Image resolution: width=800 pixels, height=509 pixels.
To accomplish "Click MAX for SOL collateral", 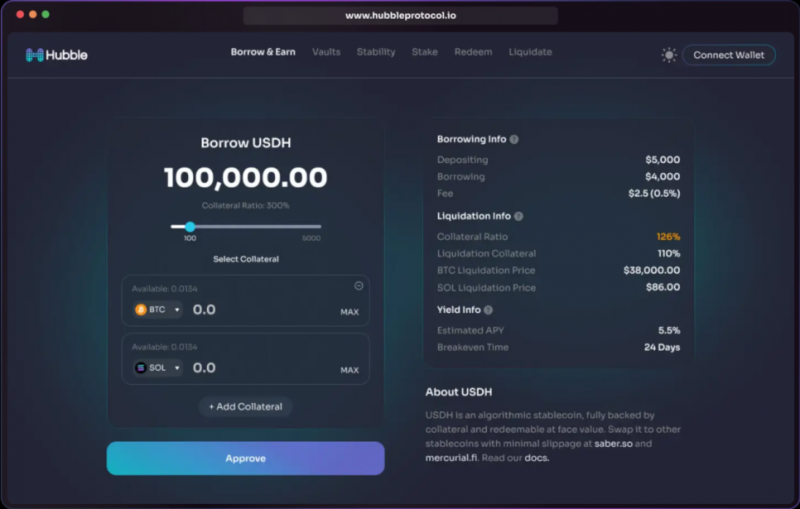I will (349, 370).
